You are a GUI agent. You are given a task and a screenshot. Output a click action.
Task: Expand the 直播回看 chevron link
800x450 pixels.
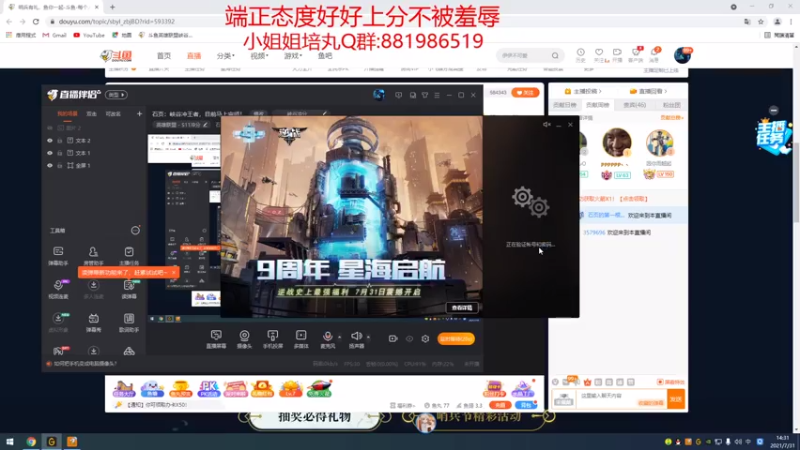pos(648,91)
